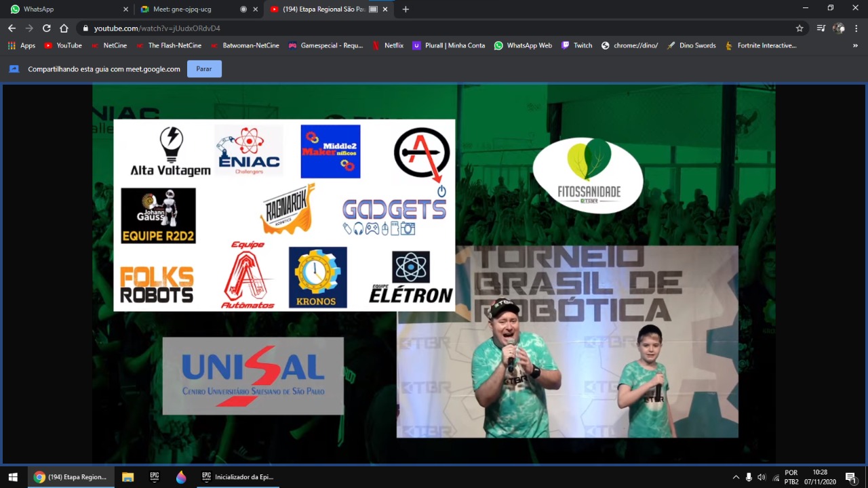868x488 pixels.
Task: Expand the hidden bookmarks chevron
Action: click(855, 45)
